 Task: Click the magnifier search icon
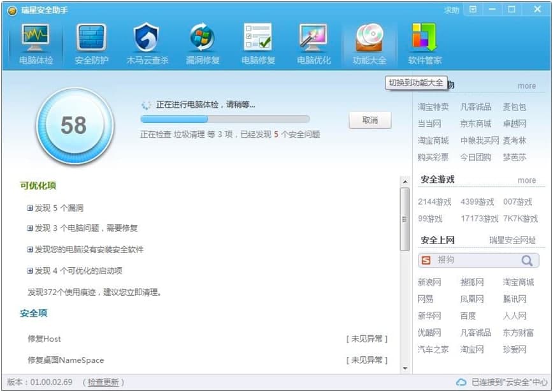[x=527, y=261]
